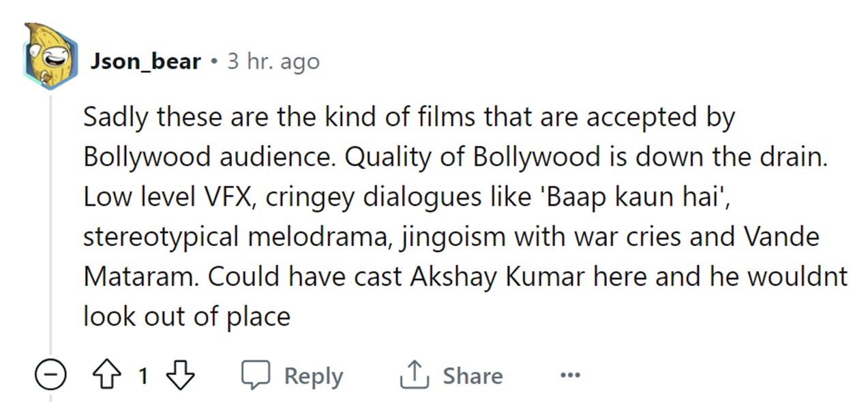868x402 pixels.
Task: Open the three-dot more options menu
Action: (569, 375)
